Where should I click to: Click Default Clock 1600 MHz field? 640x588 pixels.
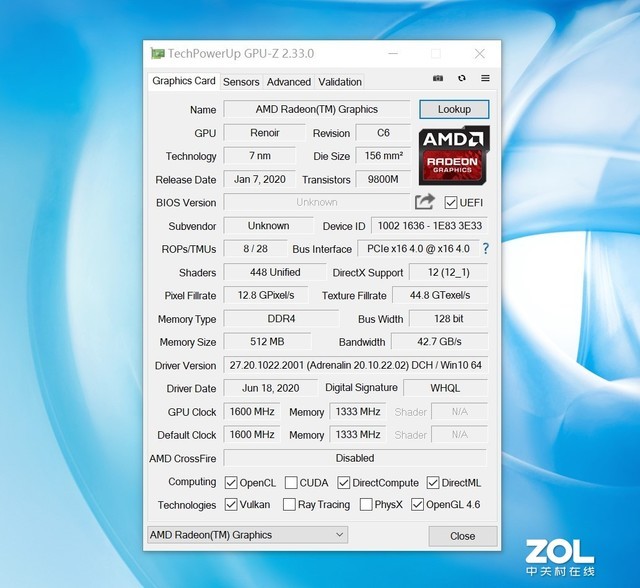[x=252, y=434]
